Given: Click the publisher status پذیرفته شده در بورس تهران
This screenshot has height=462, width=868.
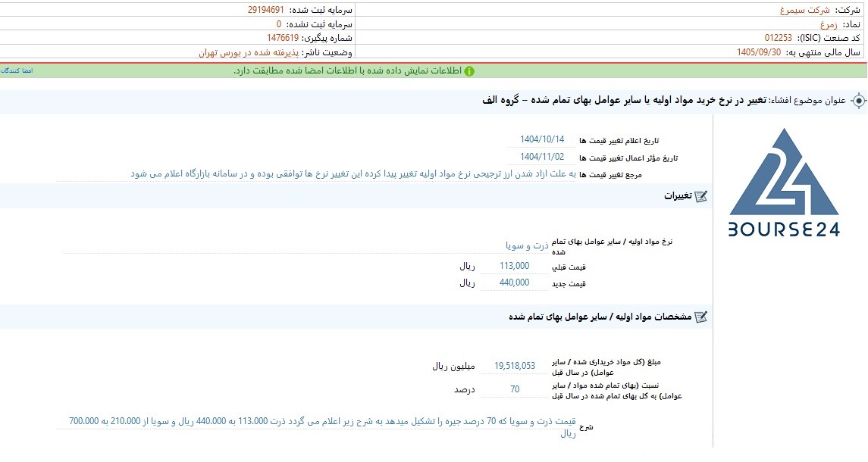Looking at the screenshot, I should 249,52.
